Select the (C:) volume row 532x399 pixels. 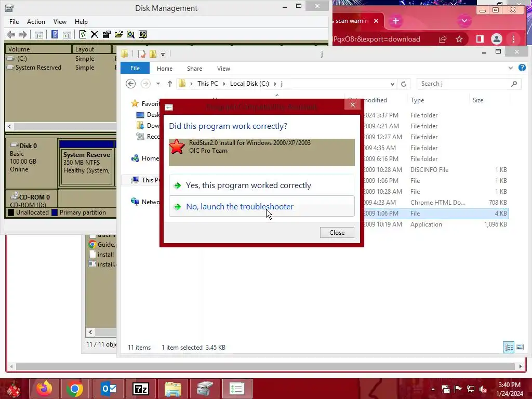click(x=61, y=58)
